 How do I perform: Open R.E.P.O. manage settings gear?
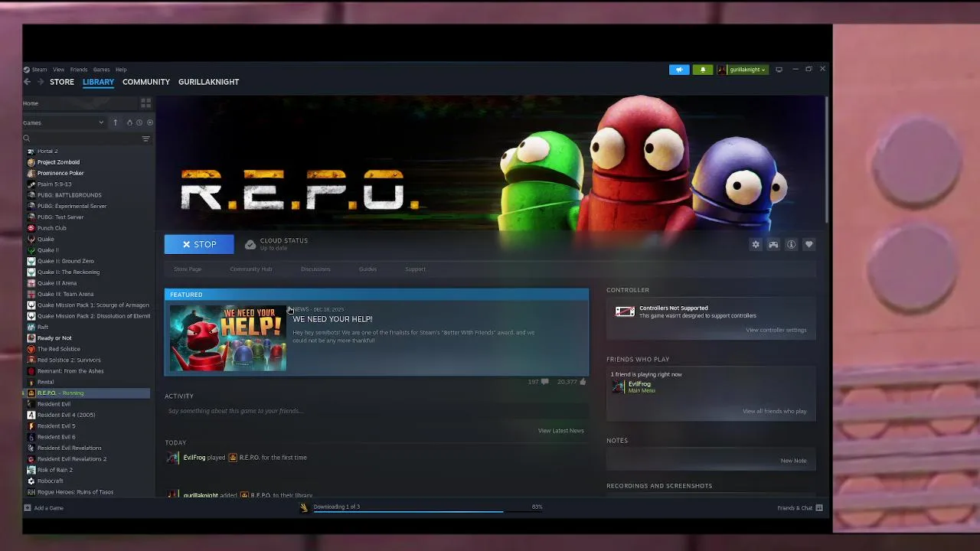pyautogui.click(x=756, y=244)
